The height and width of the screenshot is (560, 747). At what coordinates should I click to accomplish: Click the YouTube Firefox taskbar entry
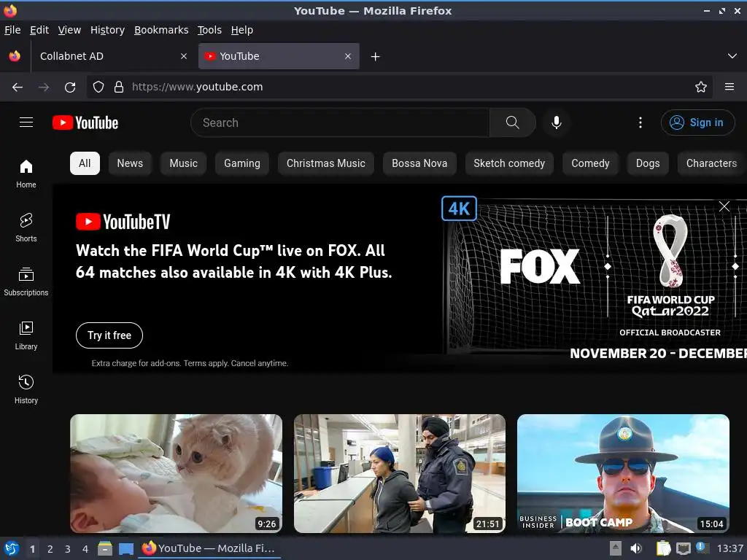pyautogui.click(x=209, y=548)
